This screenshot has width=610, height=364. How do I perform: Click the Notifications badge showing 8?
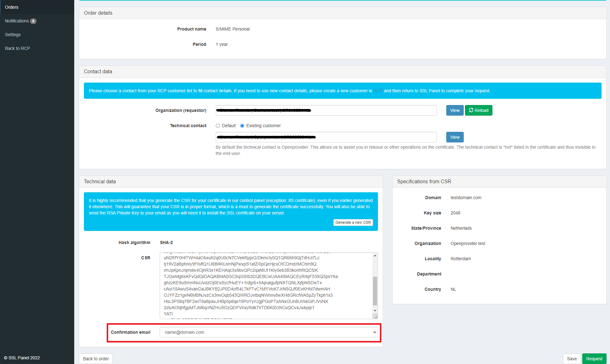point(33,21)
